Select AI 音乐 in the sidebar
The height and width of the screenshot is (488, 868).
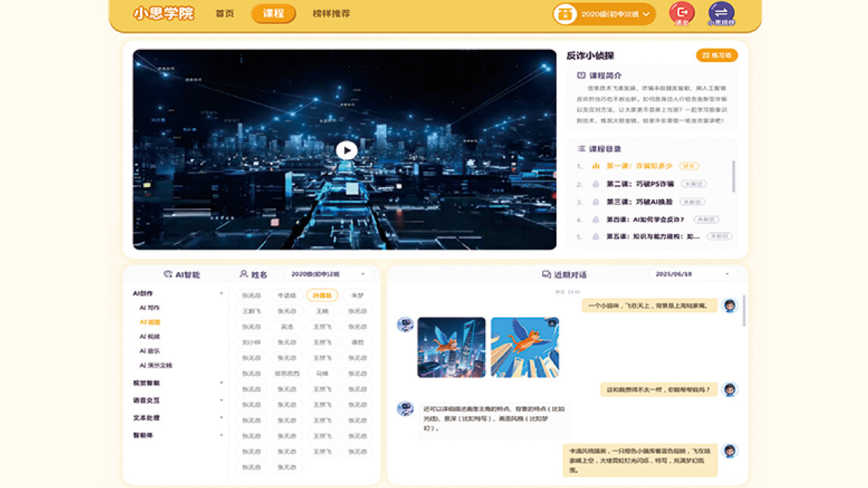pyautogui.click(x=149, y=351)
